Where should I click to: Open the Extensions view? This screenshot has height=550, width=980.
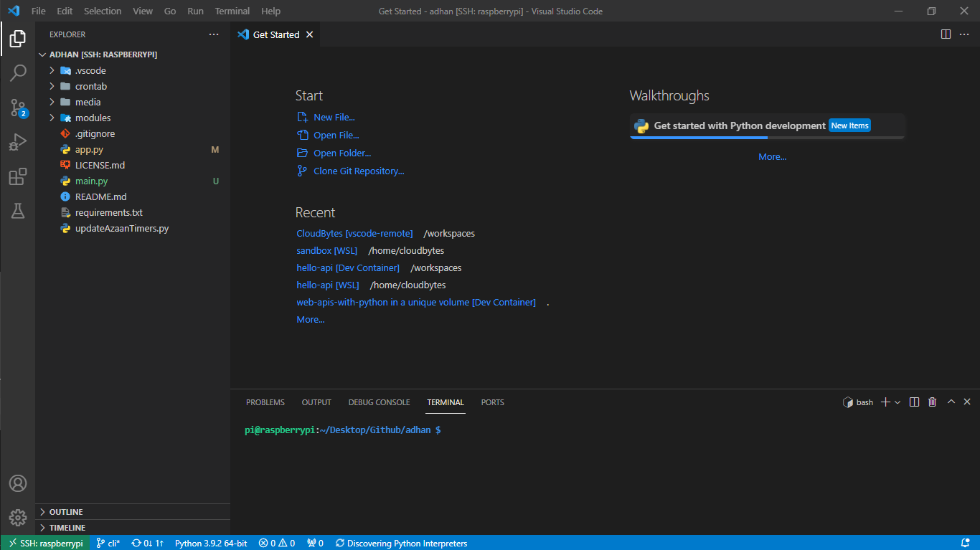pos(17,176)
